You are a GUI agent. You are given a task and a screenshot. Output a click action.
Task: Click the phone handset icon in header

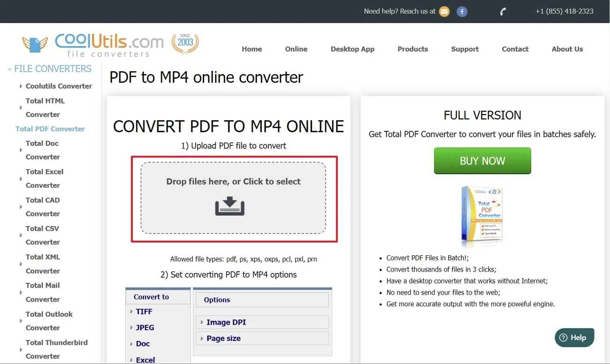click(x=502, y=11)
